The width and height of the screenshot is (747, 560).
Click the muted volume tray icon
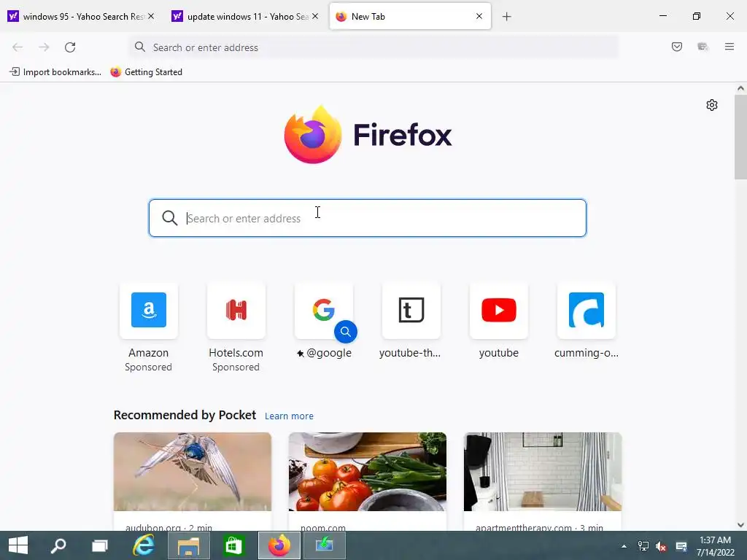[x=661, y=547]
